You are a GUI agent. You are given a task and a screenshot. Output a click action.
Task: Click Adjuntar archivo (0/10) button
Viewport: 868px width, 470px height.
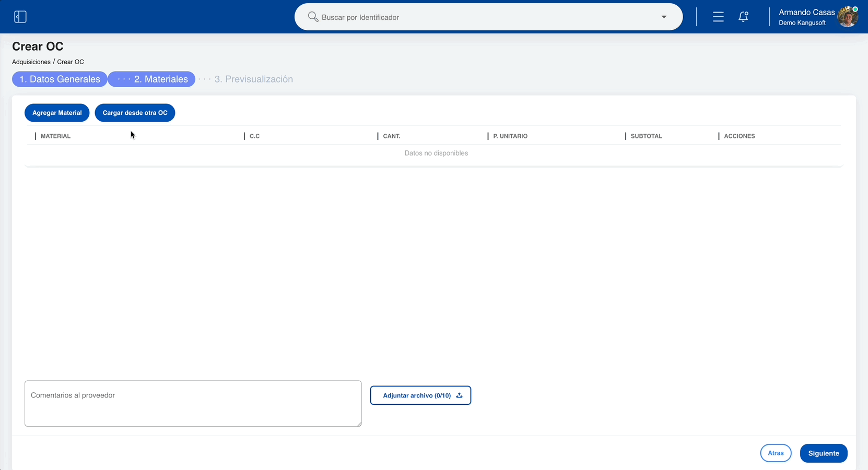pos(420,395)
